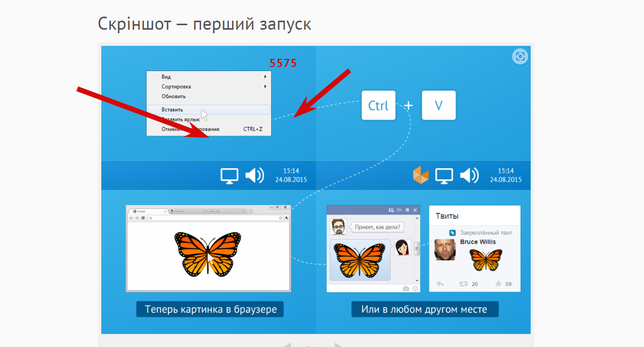Expand the arrow next to Сортировка
Viewport: 644px width, 347px height.
pyautogui.click(x=266, y=87)
